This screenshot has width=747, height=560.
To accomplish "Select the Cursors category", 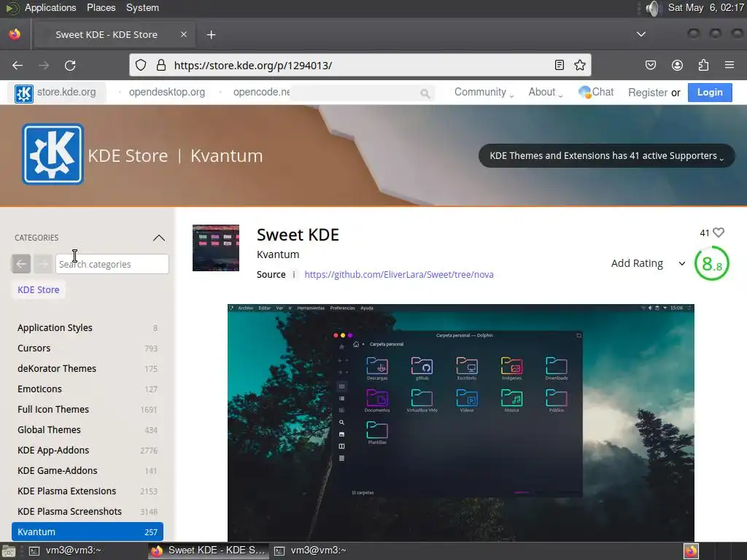I will pyautogui.click(x=88, y=348).
